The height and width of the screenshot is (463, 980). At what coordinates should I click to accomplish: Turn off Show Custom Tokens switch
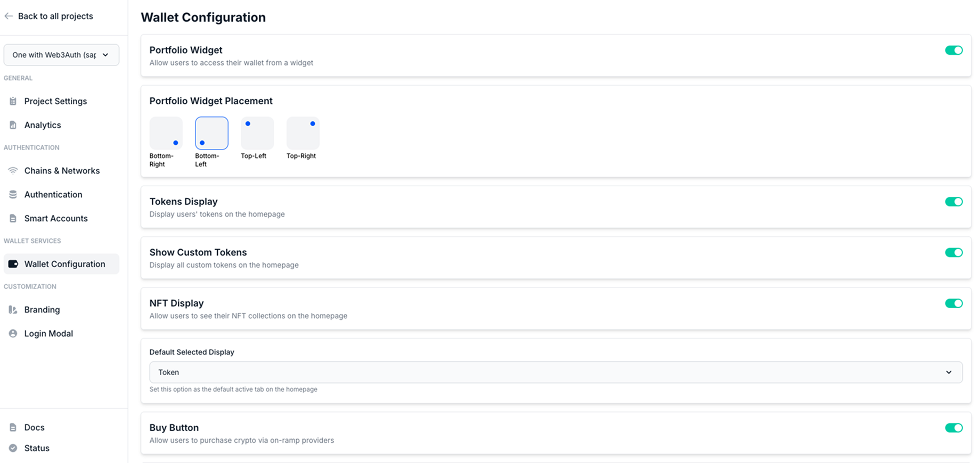(x=953, y=253)
